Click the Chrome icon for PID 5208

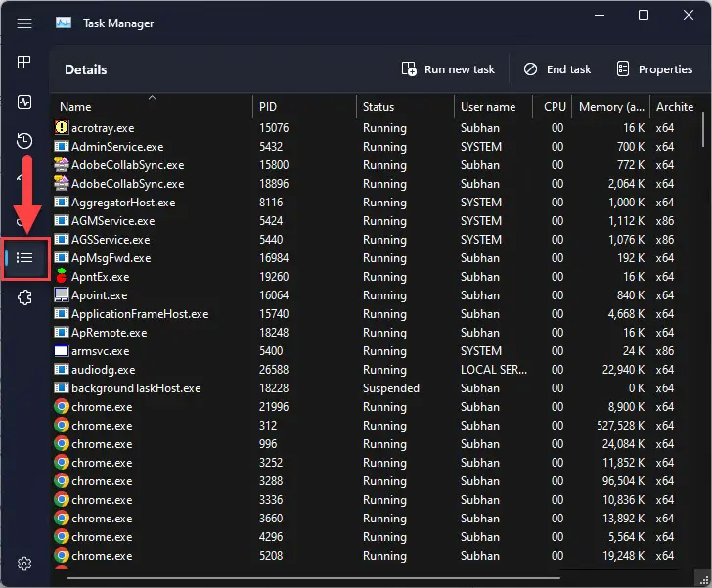coord(62,556)
